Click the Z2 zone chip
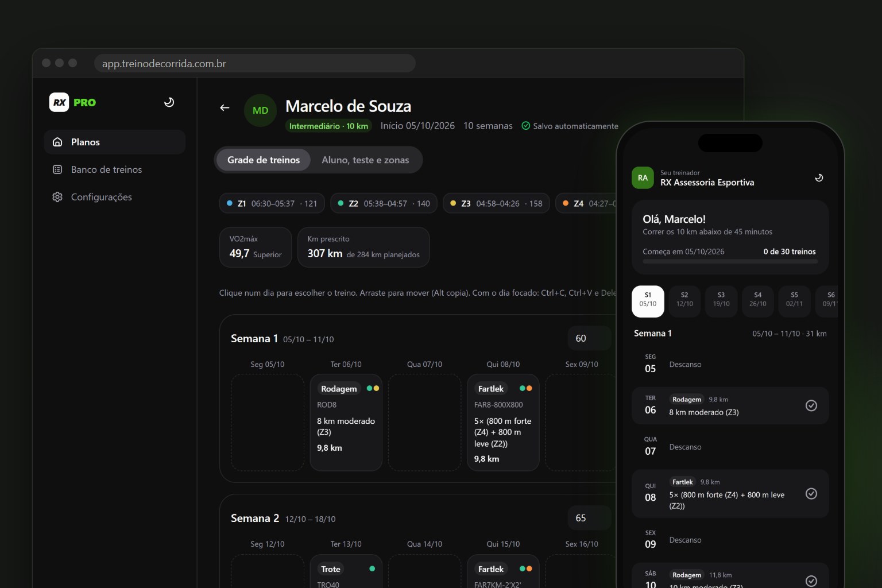 click(384, 203)
